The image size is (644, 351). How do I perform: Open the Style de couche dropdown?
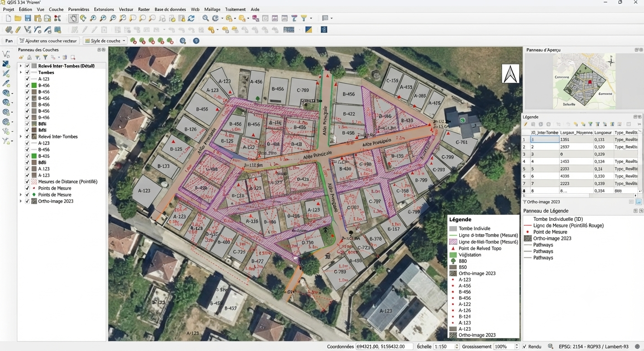(x=105, y=41)
